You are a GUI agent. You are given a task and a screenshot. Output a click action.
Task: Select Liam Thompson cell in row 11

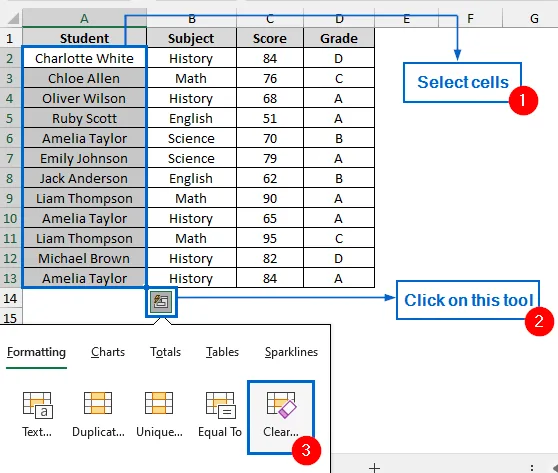84,238
